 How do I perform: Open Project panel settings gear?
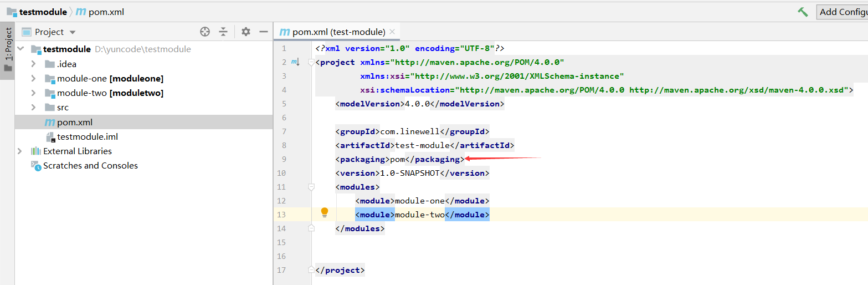[x=246, y=32]
